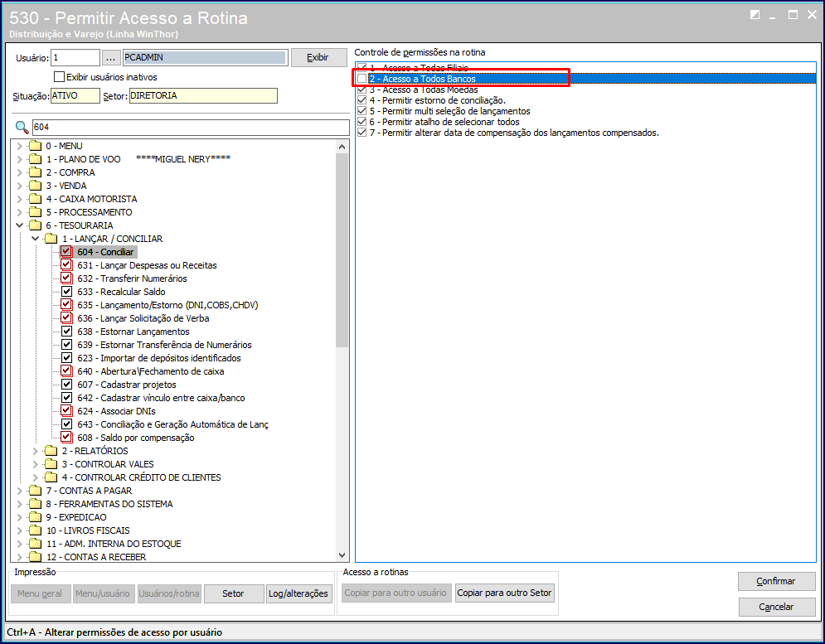Click the 2 - COMPRA folder icon
Screen dimensions: 825x644
coord(36,172)
